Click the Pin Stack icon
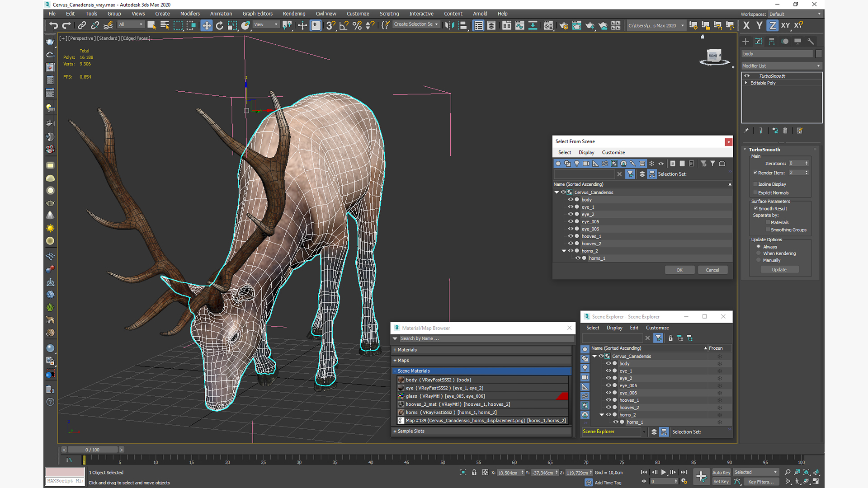 pyautogui.click(x=746, y=131)
